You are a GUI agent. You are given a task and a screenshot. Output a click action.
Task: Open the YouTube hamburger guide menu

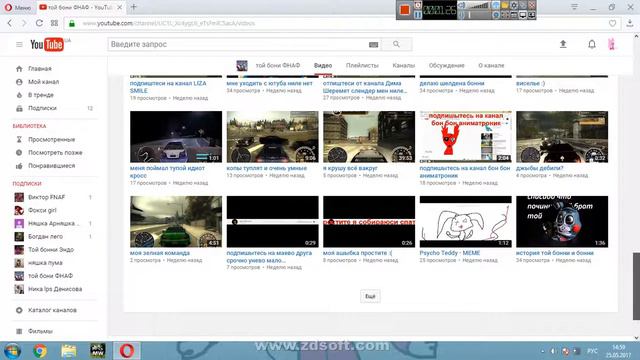point(19,44)
